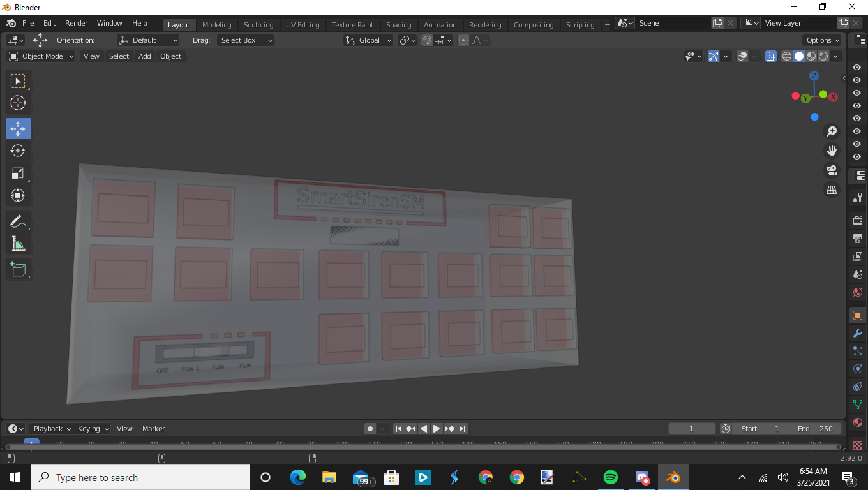868x490 pixels.
Task: Select the Annotate pencil tool
Action: 18,221
